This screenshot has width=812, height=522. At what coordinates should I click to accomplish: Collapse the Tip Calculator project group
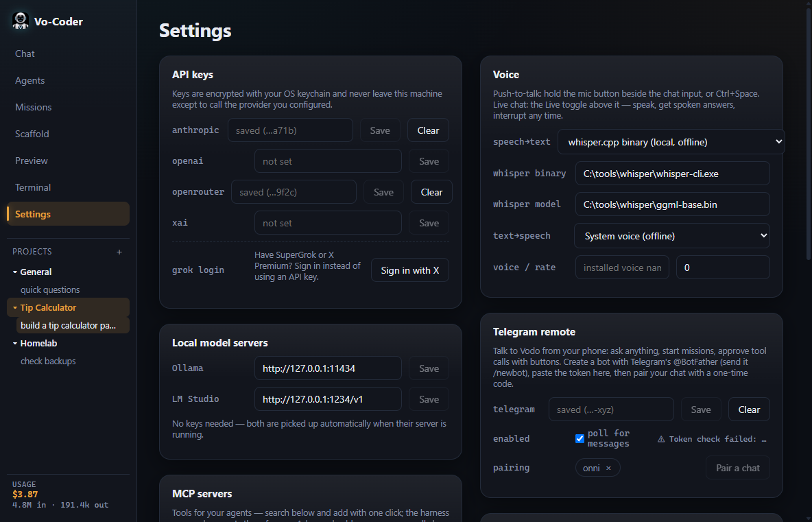(15, 307)
